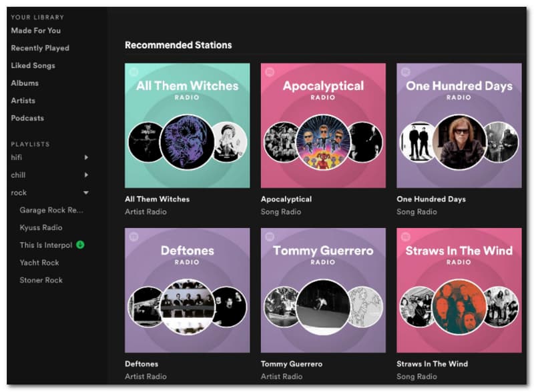Open One Hundred Days Radio cover

pos(459,125)
